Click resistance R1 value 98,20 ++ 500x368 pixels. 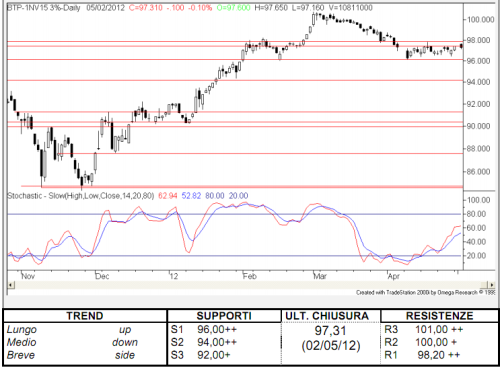pos(439,355)
